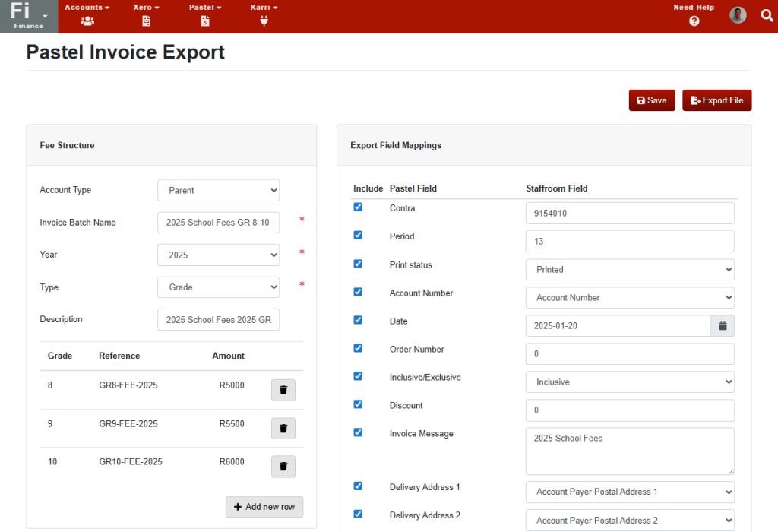Click the Accounts people icon

coord(87,21)
